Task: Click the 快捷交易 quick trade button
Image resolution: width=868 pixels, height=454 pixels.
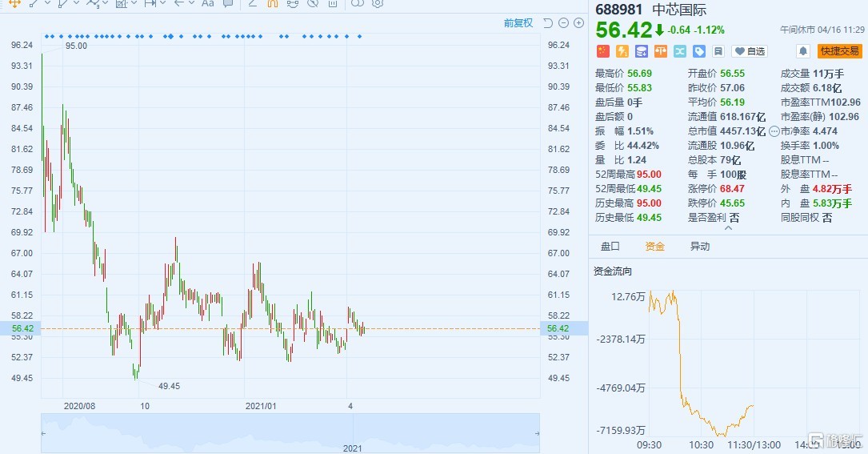Action: pyautogui.click(x=839, y=51)
